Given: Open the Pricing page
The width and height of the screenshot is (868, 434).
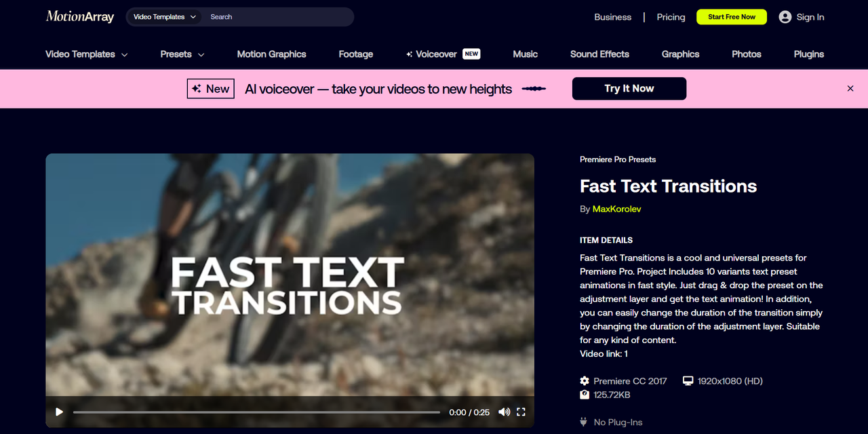Looking at the screenshot, I should 671,17.
